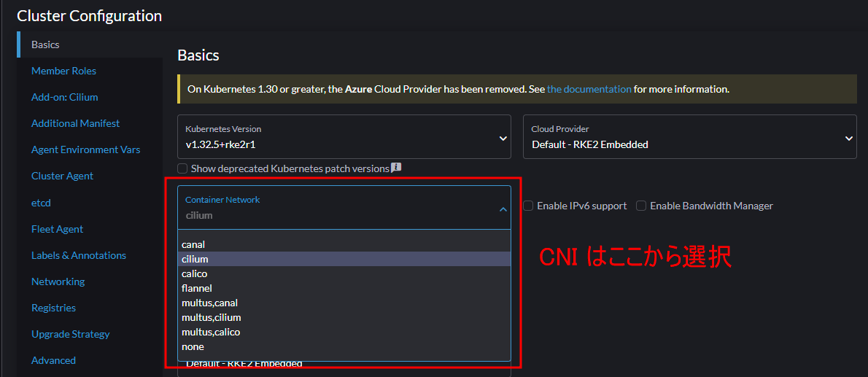This screenshot has height=377, width=868.
Task: Open the Registries section
Action: (54, 308)
